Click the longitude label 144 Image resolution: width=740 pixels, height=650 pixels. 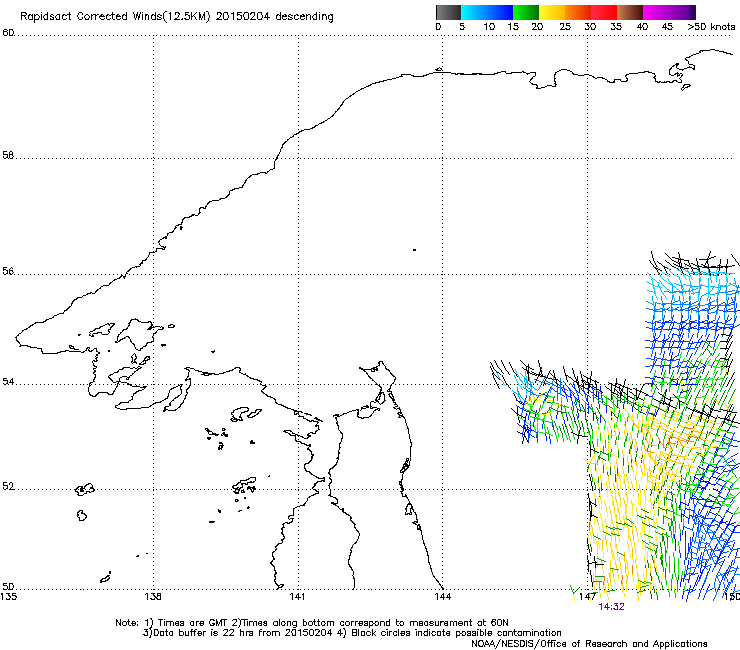click(442, 596)
